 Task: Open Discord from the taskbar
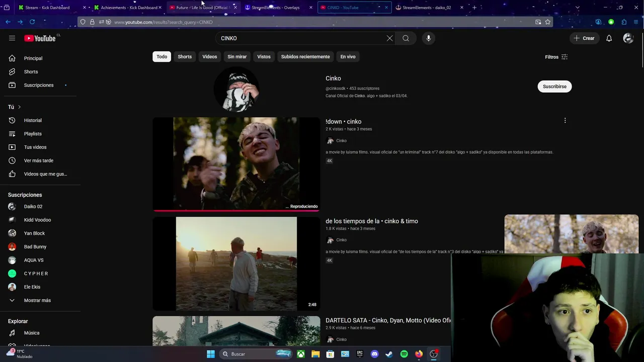[x=374, y=354]
